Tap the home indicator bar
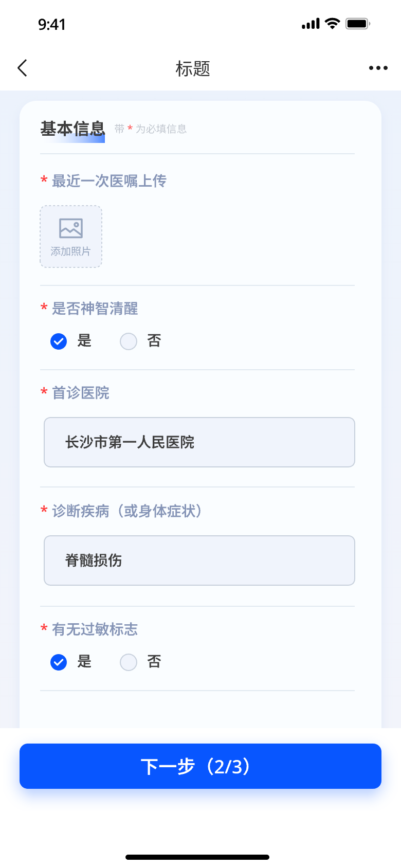 click(197, 857)
